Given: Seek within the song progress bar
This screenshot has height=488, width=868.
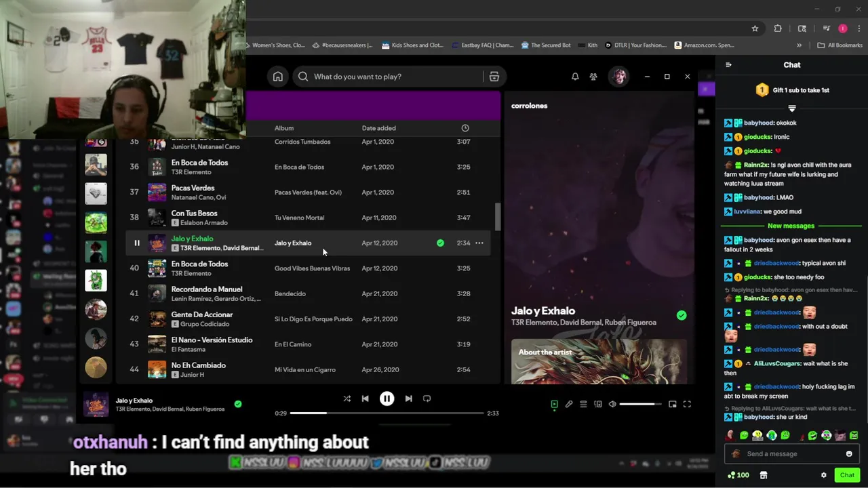Looking at the screenshot, I should (x=387, y=413).
